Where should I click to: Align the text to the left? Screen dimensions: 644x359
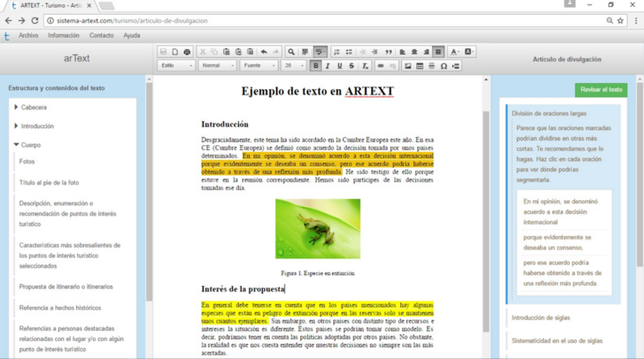pyautogui.click(x=403, y=52)
